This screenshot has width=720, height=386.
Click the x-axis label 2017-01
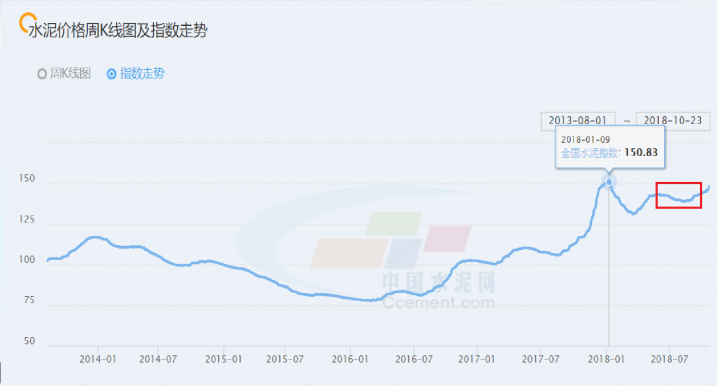tap(477, 359)
